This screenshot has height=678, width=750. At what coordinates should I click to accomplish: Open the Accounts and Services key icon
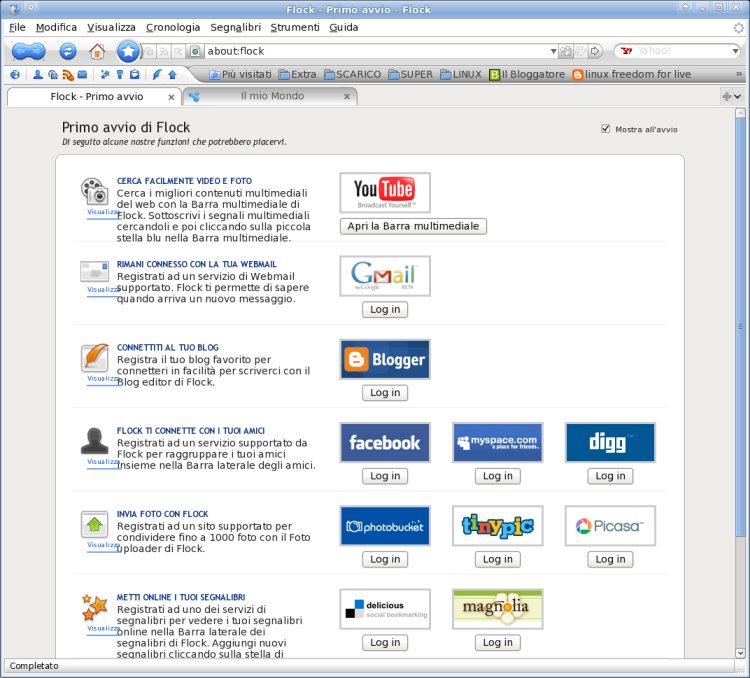tap(120, 75)
